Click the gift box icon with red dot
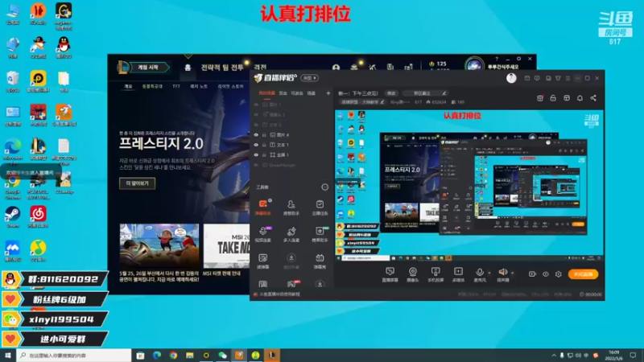Image resolution: width=644 pixels, height=362 pixels. click(x=540, y=98)
